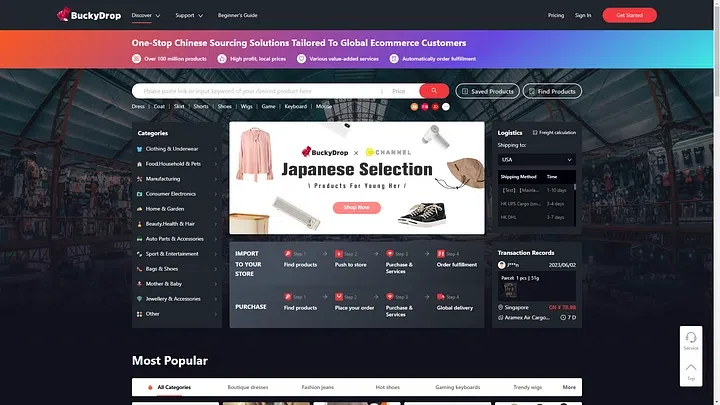The height and width of the screenshot is (405, 720).
Task: Click the Food, Household & Pets house icon
Action: tap(140, 164)
